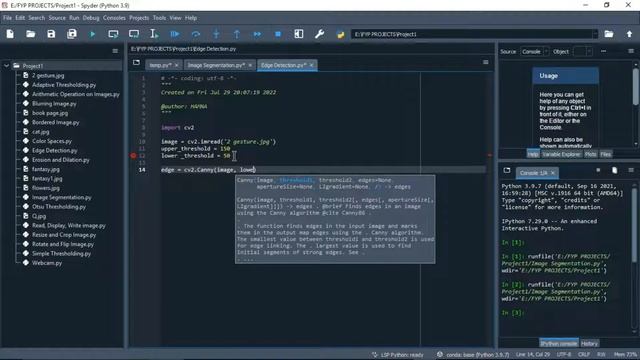Step into function in the debugger

[216, 34]
